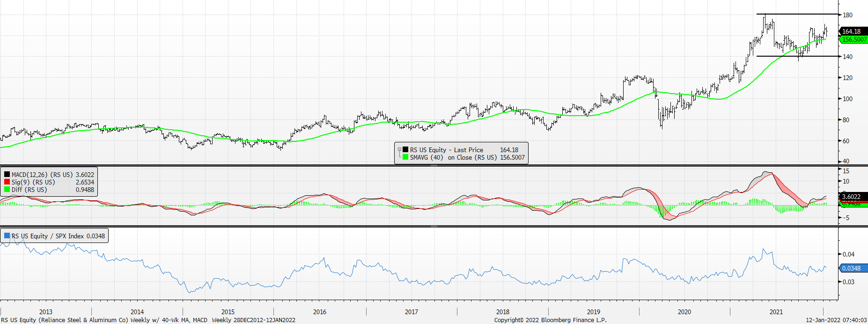Click the 0.9488 value in the MACD legend

point(85,190)
